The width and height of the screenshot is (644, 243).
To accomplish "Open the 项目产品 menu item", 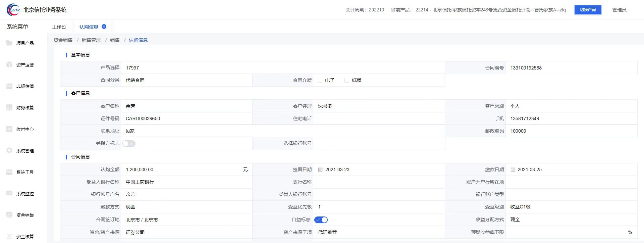I will tap(25, 43).
